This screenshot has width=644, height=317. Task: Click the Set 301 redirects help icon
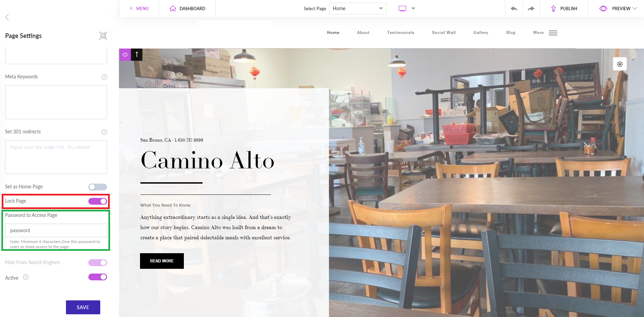coord(105,132)
